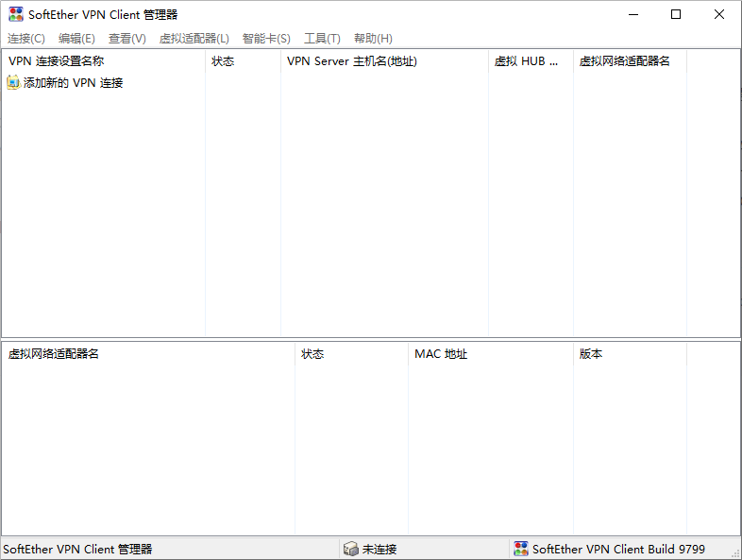Click the MAC 地址 column header
Screen dimensions: 742x560
pos(441,354)
